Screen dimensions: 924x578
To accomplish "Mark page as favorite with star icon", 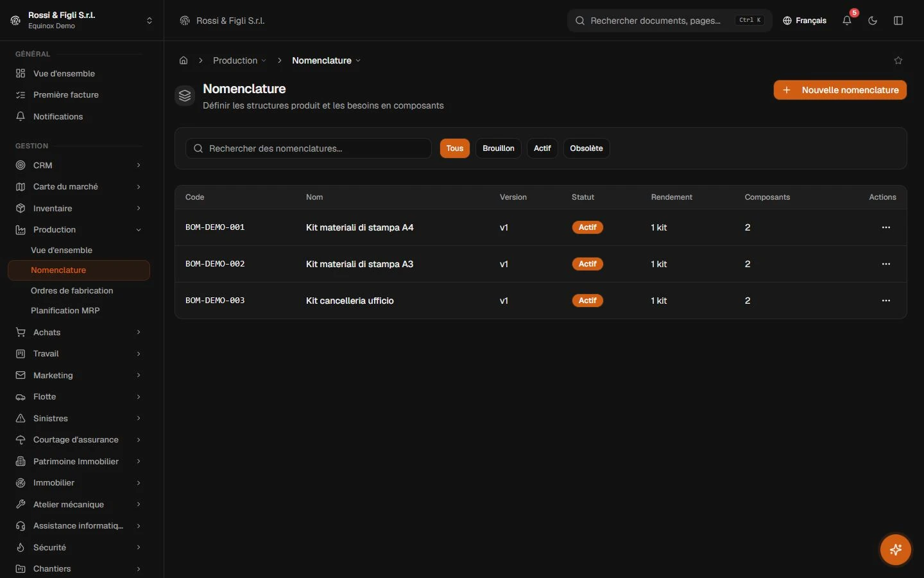I will click(898, 60).
